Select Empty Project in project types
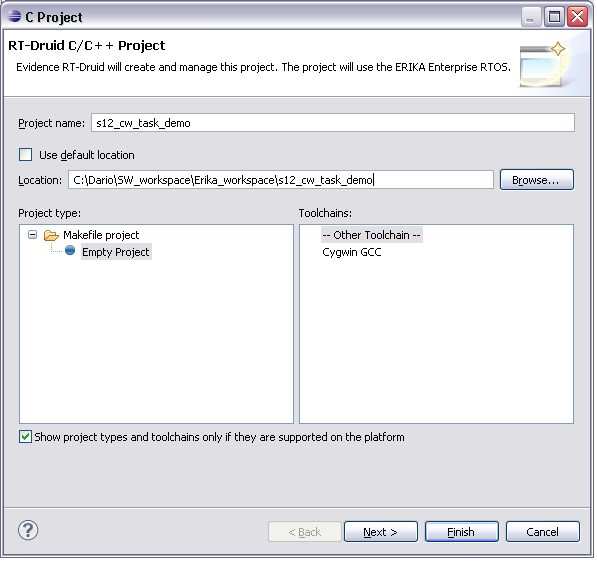This screenshot has height=561, width=597. [116, 254]
